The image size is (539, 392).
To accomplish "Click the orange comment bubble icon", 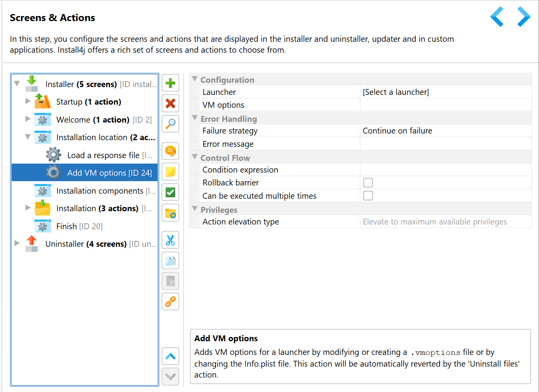I will [x=170, y=151].
